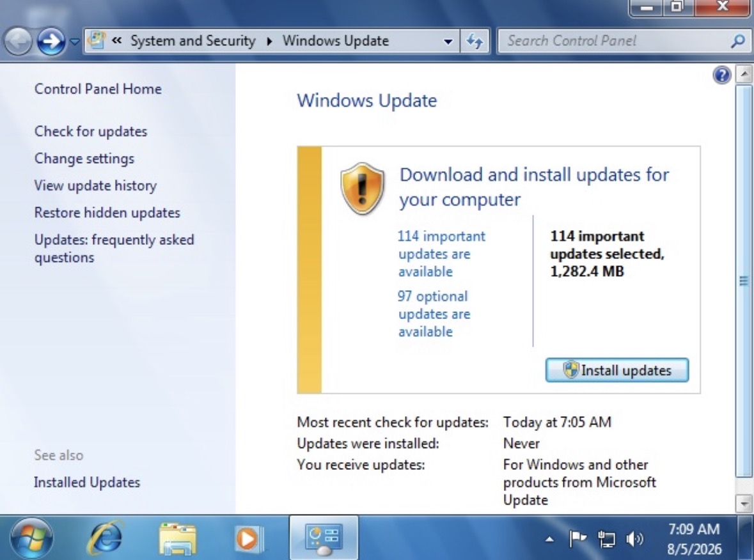
Task: Click the Forward navigation arrow
Action: (51, 42)
